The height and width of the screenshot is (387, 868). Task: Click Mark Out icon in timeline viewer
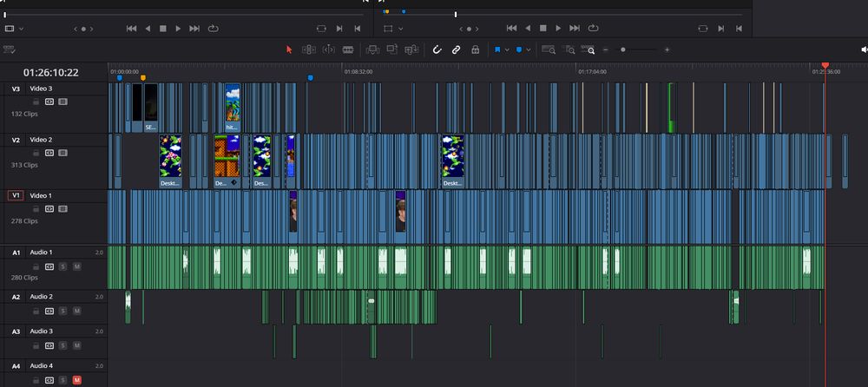tap(739, 29)
